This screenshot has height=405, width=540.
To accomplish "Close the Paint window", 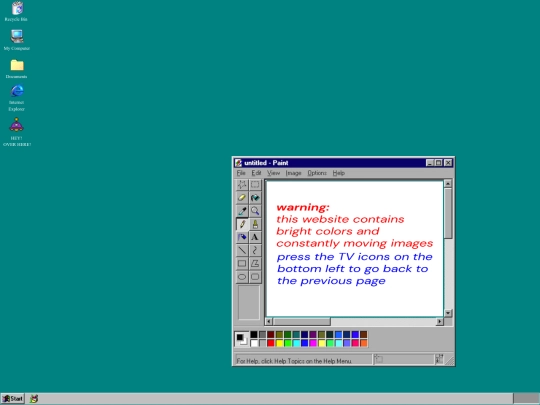I will pos(448,163).
